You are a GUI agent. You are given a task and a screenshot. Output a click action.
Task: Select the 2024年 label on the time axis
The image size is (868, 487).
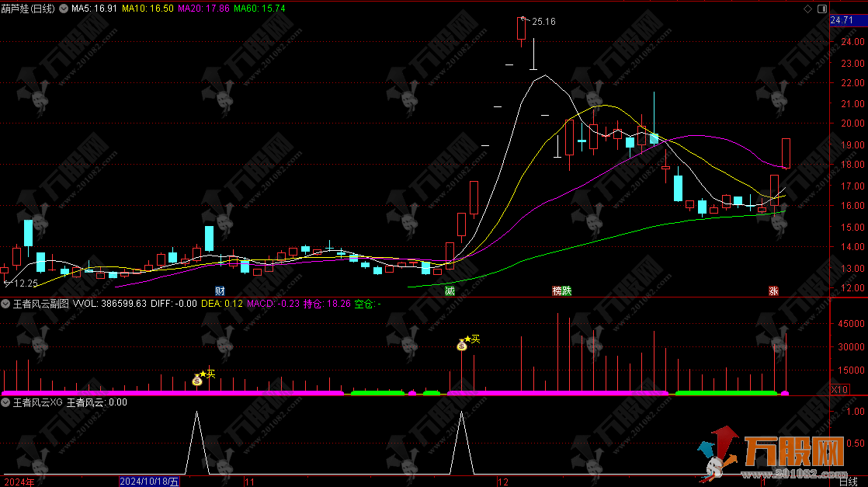click(17, 482)
